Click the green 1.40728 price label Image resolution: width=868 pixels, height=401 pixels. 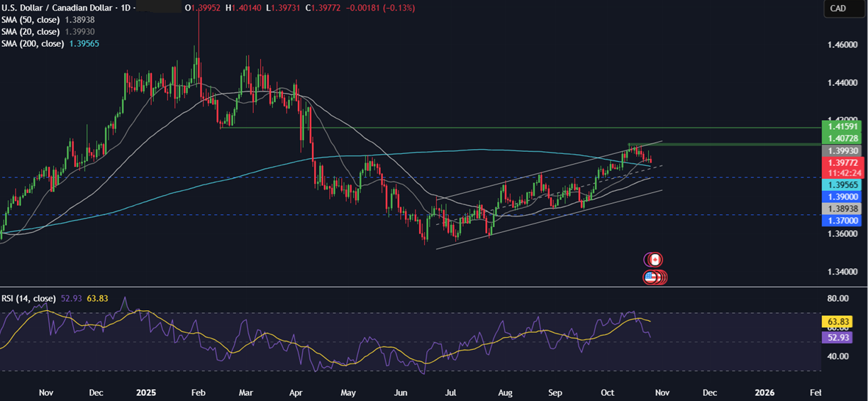tap(840, 139)
